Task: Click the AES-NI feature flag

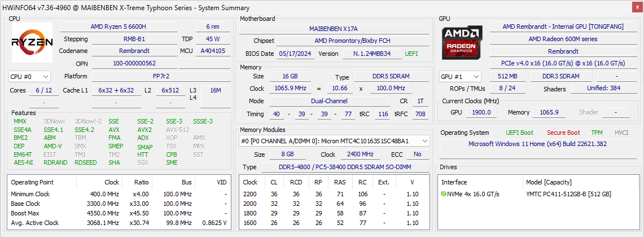Action: (23, 162)
